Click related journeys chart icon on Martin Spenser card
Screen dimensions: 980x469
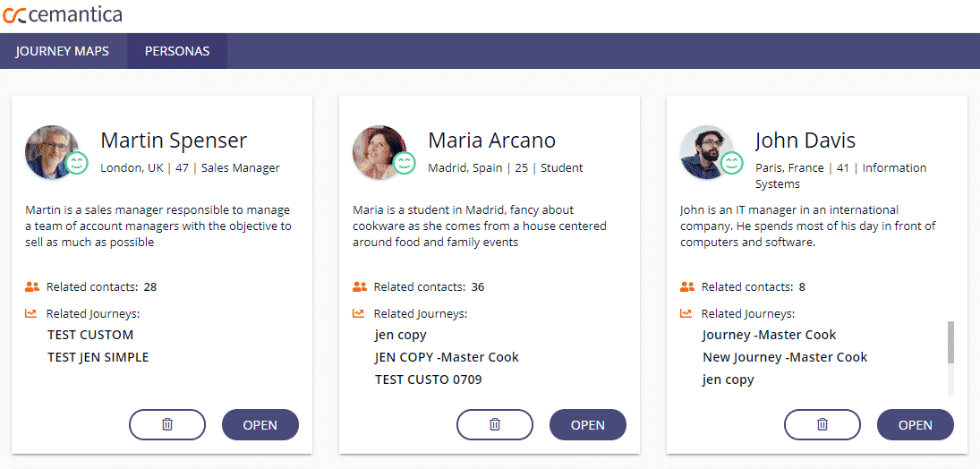pos(30,313)
